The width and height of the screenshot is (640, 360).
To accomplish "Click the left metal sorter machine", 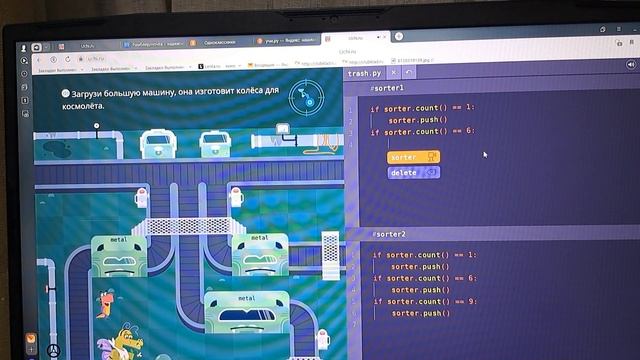I will pyautogui.click(x=119, y=256).
